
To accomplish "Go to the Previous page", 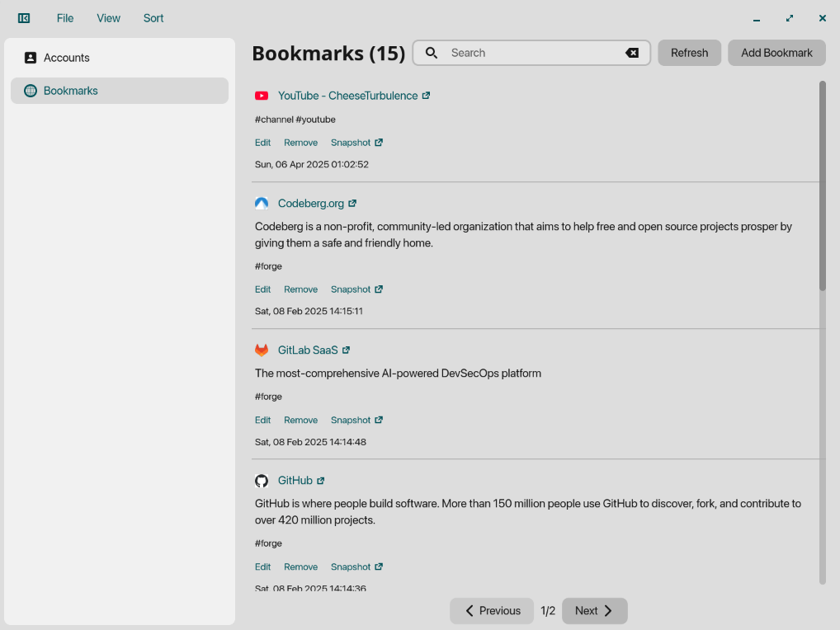I will (x=492, y=611).
